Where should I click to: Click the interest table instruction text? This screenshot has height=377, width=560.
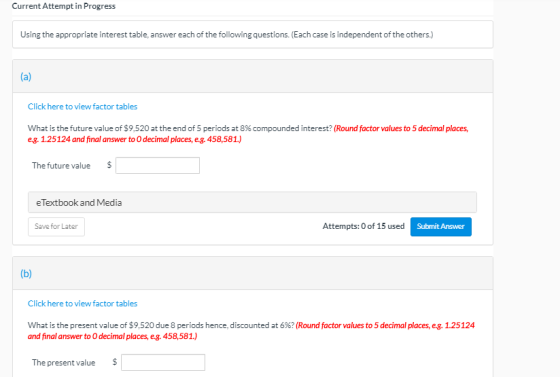[x=226, y=35]
